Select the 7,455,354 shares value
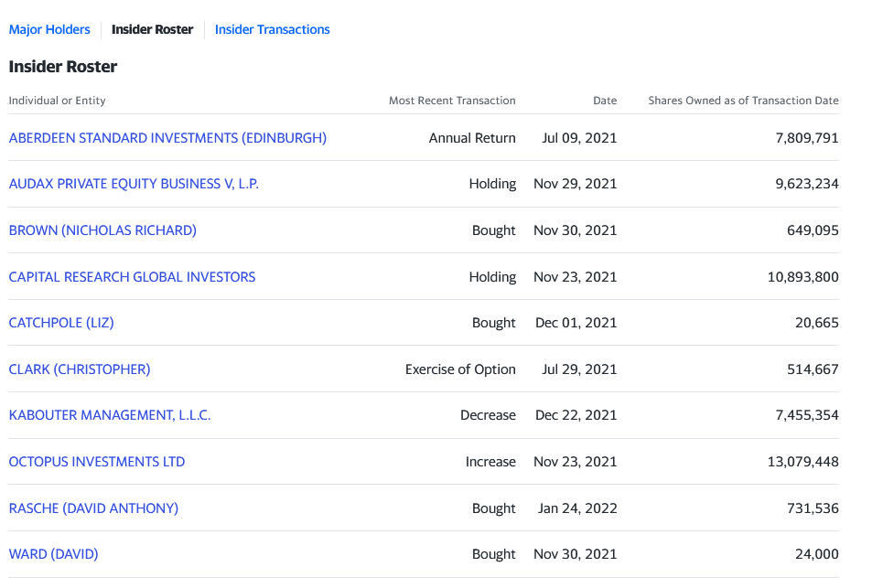This screenshot has width=872, height=588. (807, 415)
